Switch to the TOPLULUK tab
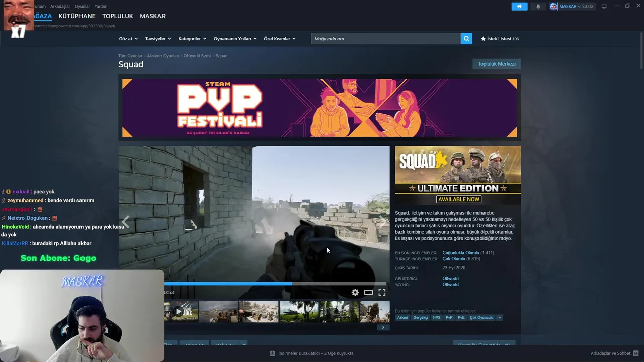Screen dimensions: 644x362 pyautogui.click(x=118, y=16)
